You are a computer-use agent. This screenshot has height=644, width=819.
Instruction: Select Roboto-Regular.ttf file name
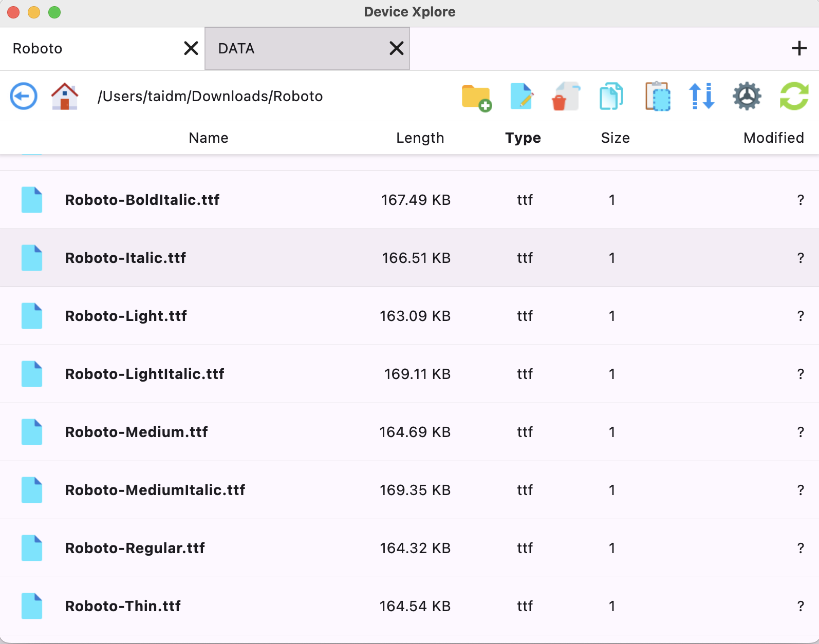pyautogui.click(x=135, y=548)
